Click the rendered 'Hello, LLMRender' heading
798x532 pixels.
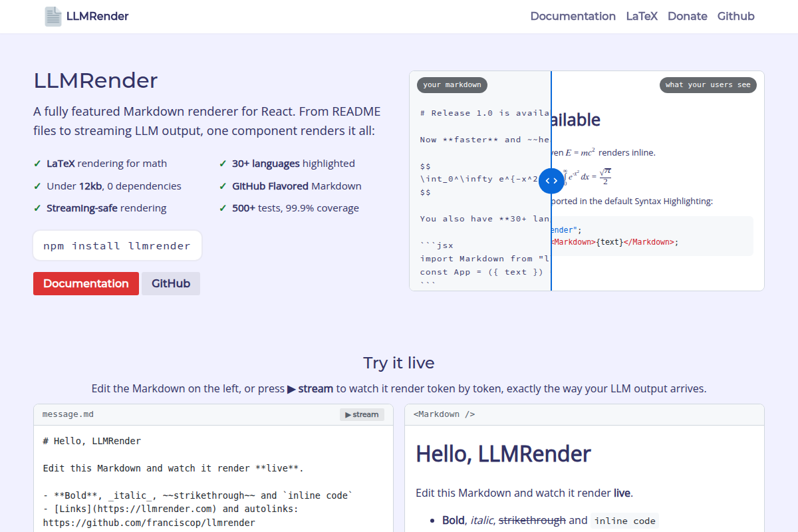tap(503, 454)
